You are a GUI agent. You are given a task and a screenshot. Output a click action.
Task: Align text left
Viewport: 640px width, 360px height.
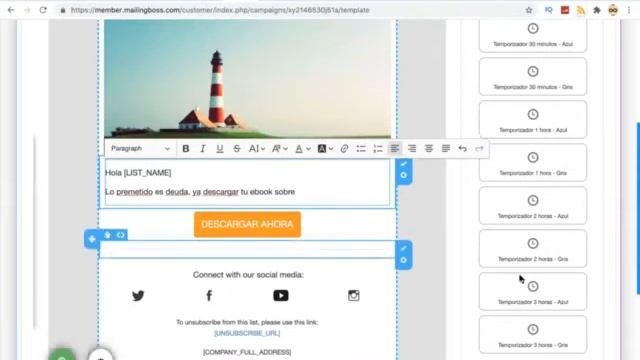[395, 149]
